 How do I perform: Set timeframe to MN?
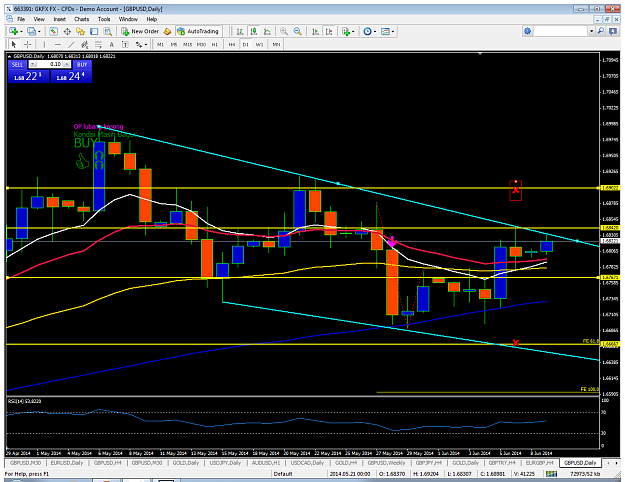click(x=276, y=45)
